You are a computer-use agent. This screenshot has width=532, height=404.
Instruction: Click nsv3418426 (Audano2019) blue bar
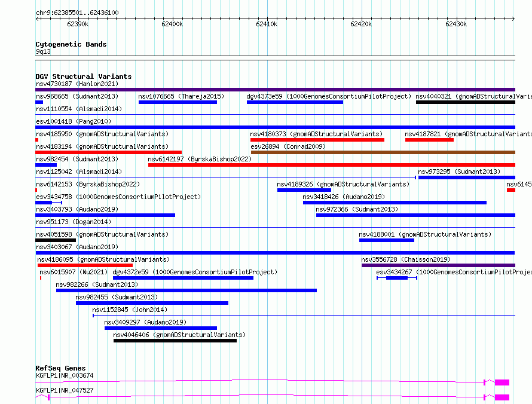coord(395,203)
